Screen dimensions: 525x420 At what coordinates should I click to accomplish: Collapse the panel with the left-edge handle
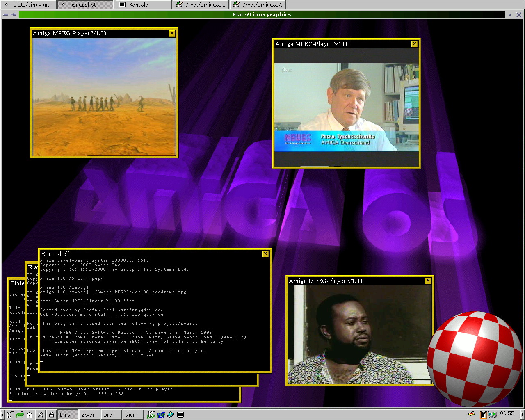point(2,415)
